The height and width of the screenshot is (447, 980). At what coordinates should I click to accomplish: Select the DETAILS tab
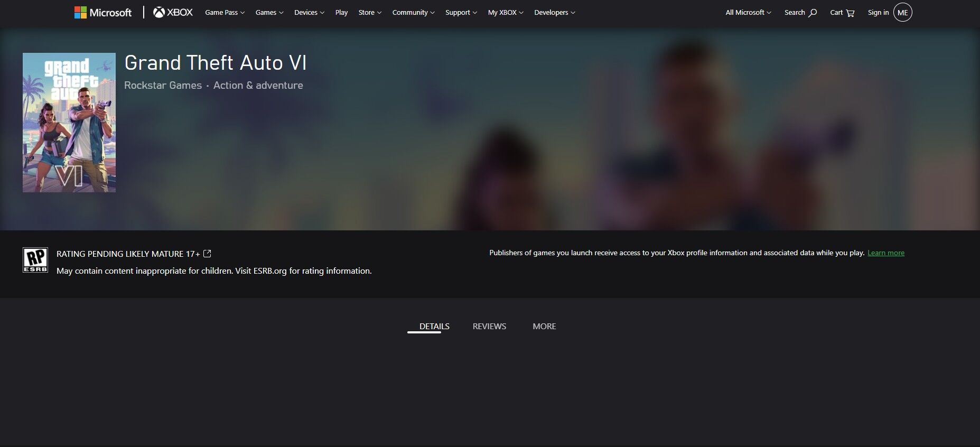(x=434, y=327)
